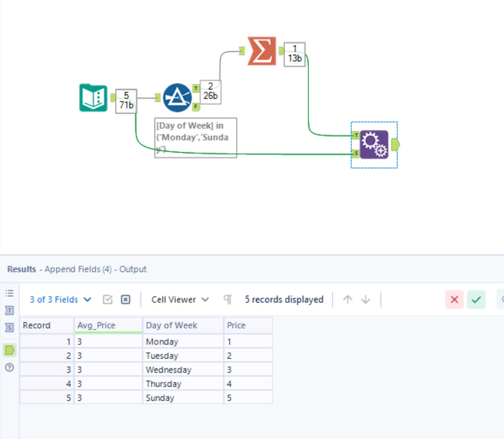Toggle the select-all fields checkbox

click(107, 299)
